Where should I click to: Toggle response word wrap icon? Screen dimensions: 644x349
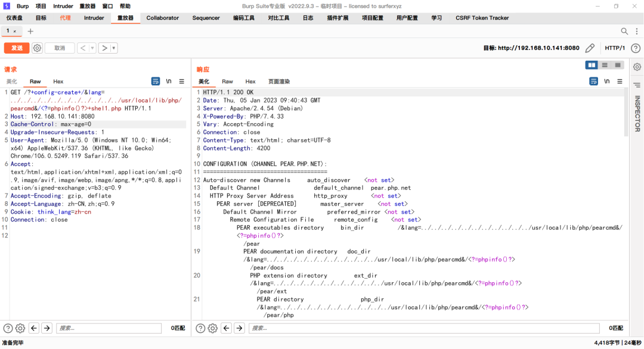(593, 81)
